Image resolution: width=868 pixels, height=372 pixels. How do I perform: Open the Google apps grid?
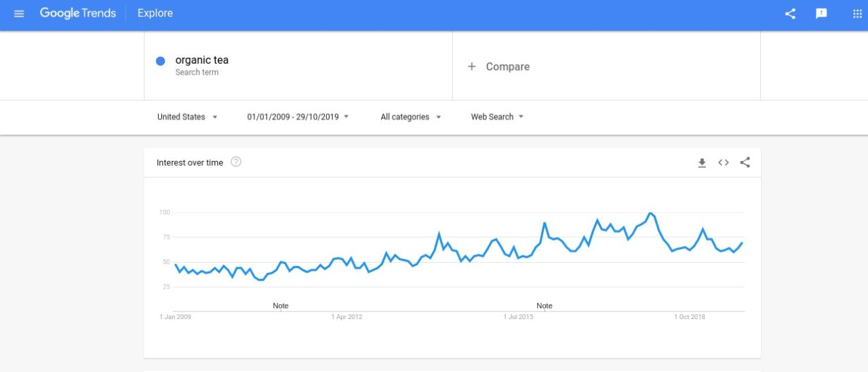click(857, 14)
